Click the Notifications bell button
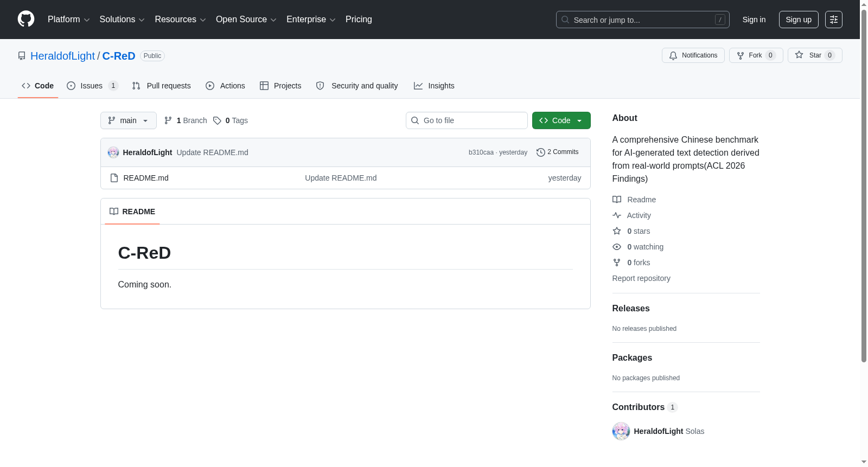Viewport: 868px width, 467px height. pos(693,55)
